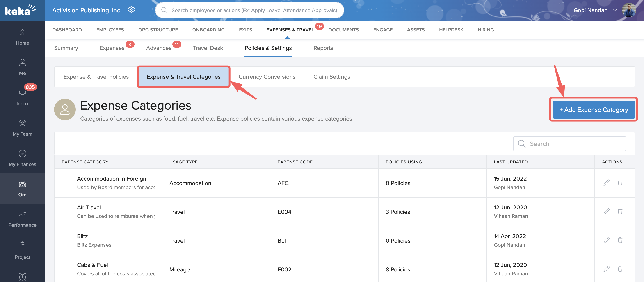
Task: Delete the Blitz expense category
Action: tap(620, 240)
